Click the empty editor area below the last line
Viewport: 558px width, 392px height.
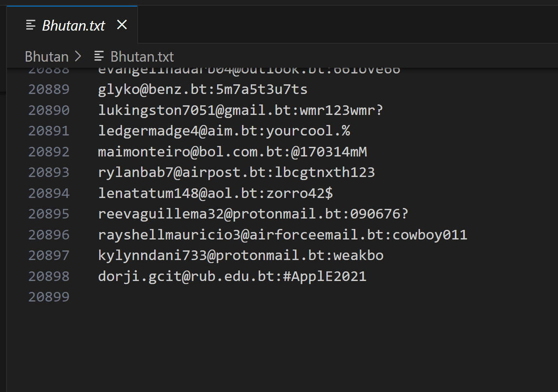pos(280,345)
